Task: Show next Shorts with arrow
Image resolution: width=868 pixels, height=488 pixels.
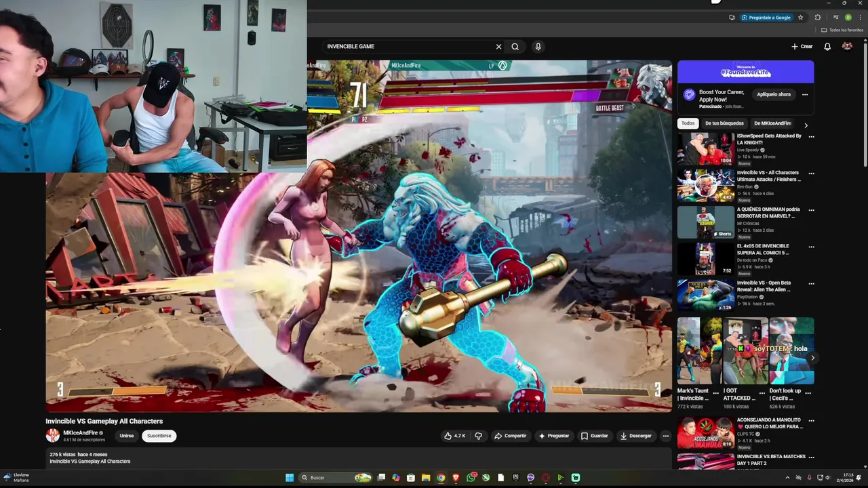Action: pyautogui.click(x=812, y=358)
